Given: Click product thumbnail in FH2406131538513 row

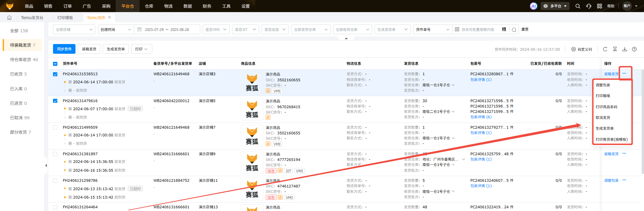Looking at the screenshot, I should point(252,83).
